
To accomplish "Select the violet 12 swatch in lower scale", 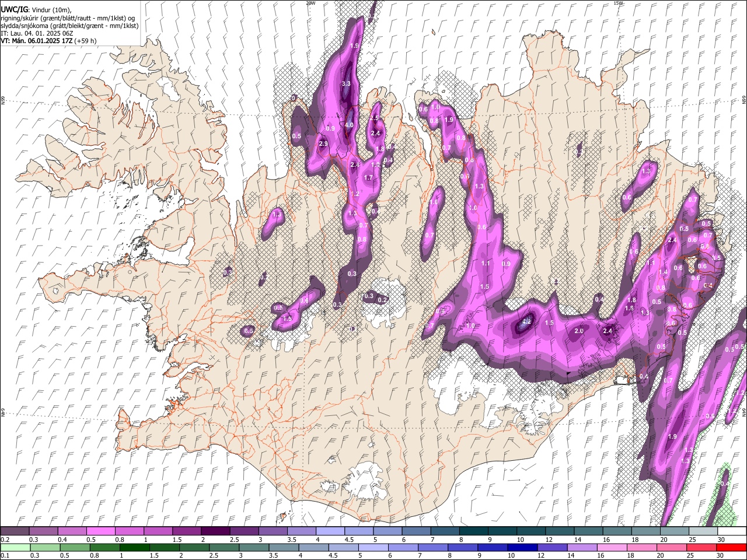I will tap(551, 547).
